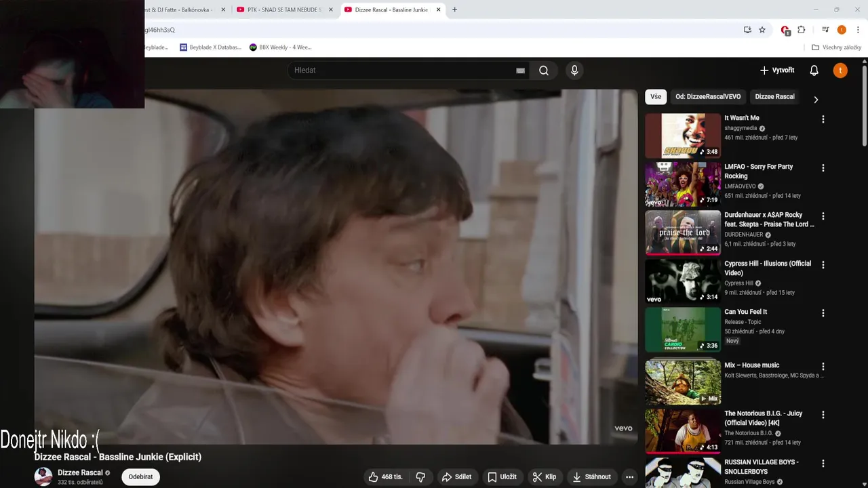Subscribe with the Odebírat button
This screenshot has width=868, height=488.
(x=140, y=476)
